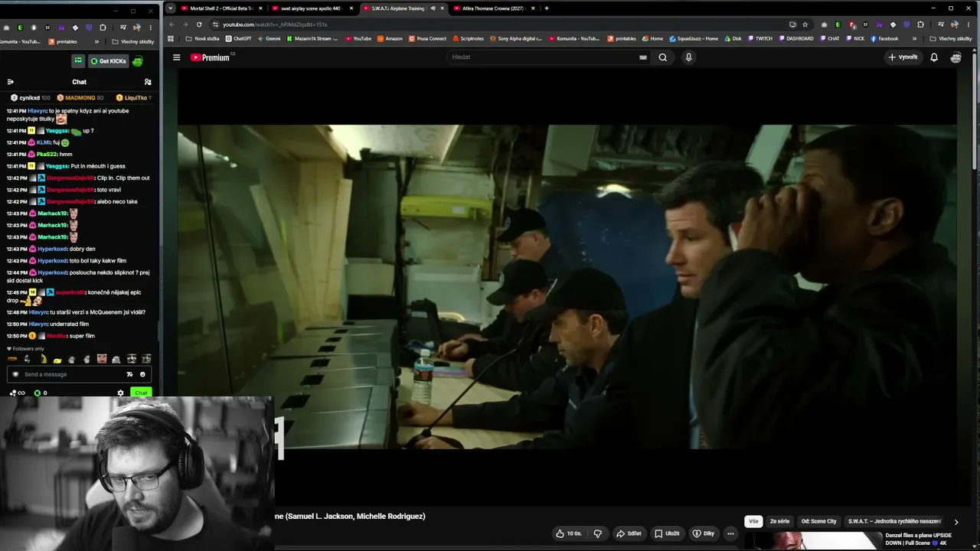Open the YouTube guide hamburger menu
980x551 pixels.
[176, 57]
